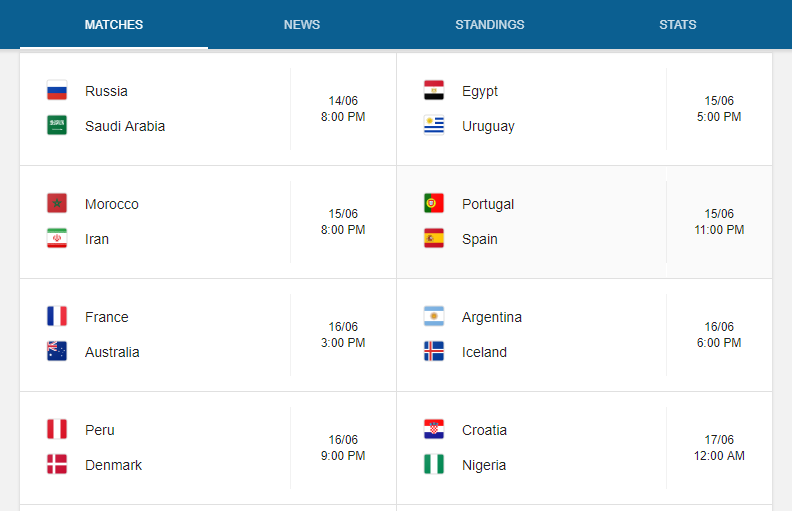Select the Nigeria team name

tap(484, 465)
